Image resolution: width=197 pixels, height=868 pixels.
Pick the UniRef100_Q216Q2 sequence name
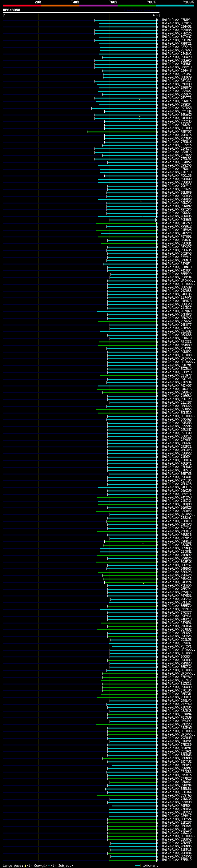(177, 332)
